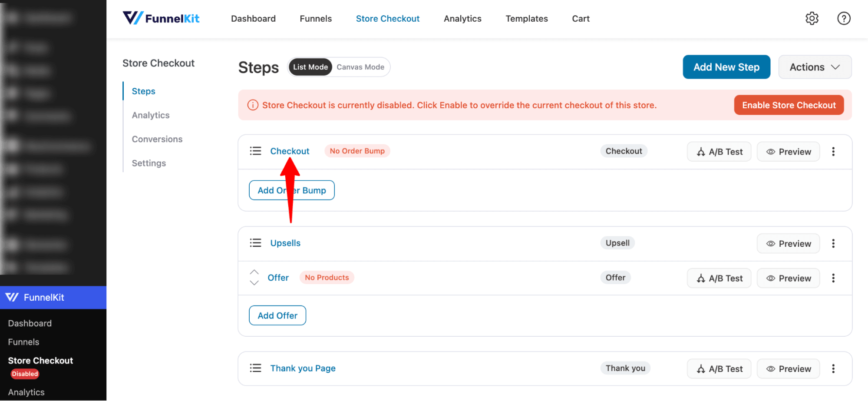Screen dimensions: 868x401
Task: Select Conversions in Store Checkout sidebar
Action: 157,139
